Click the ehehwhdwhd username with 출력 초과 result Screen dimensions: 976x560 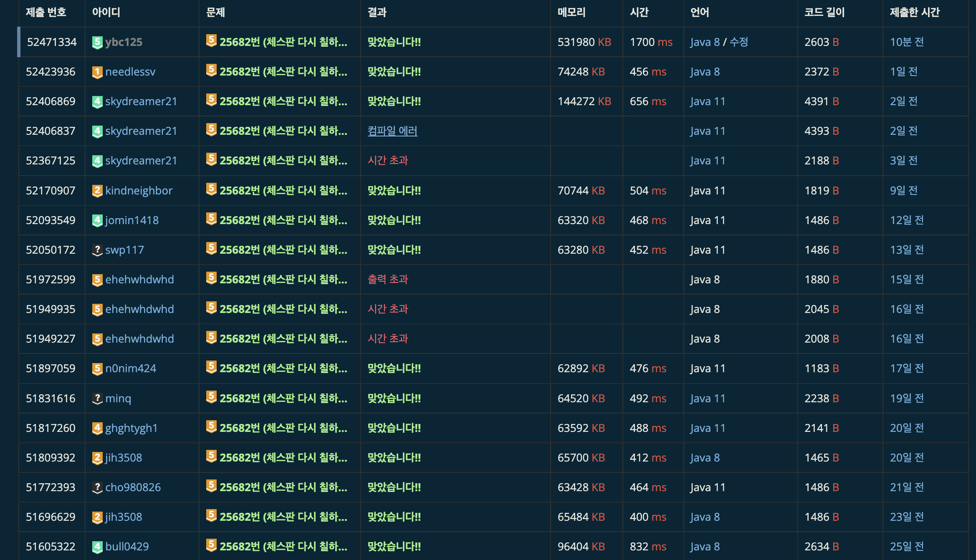(139, 280)
